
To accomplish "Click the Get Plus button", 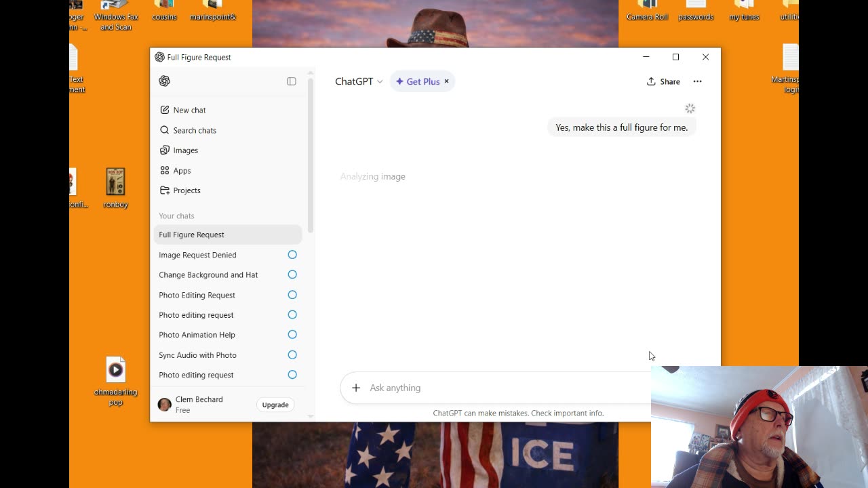I will (x=418, y=81).
